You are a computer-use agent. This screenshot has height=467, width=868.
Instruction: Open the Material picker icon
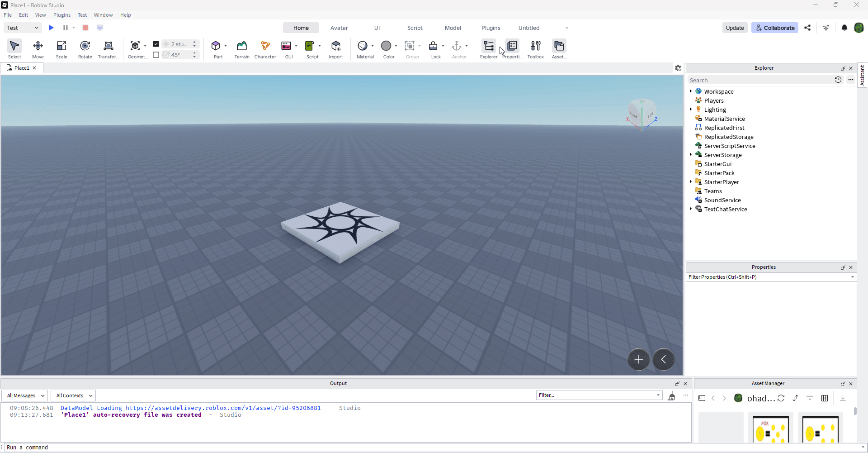click(363, 46)
